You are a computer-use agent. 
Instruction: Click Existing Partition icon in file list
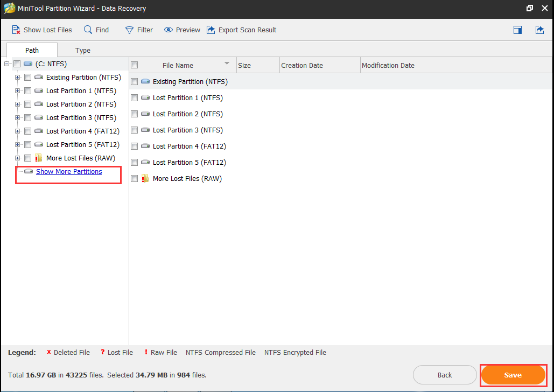(145, 81)
